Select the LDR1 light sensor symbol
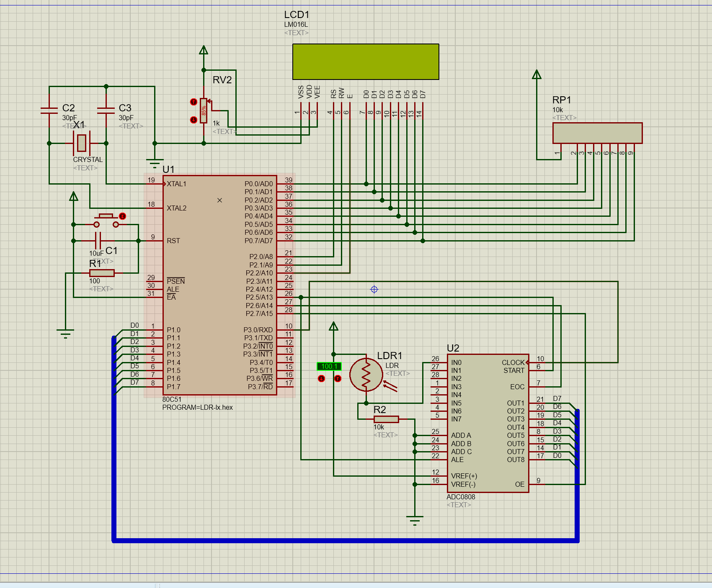The image size is (712, 588). coord(366,375)
